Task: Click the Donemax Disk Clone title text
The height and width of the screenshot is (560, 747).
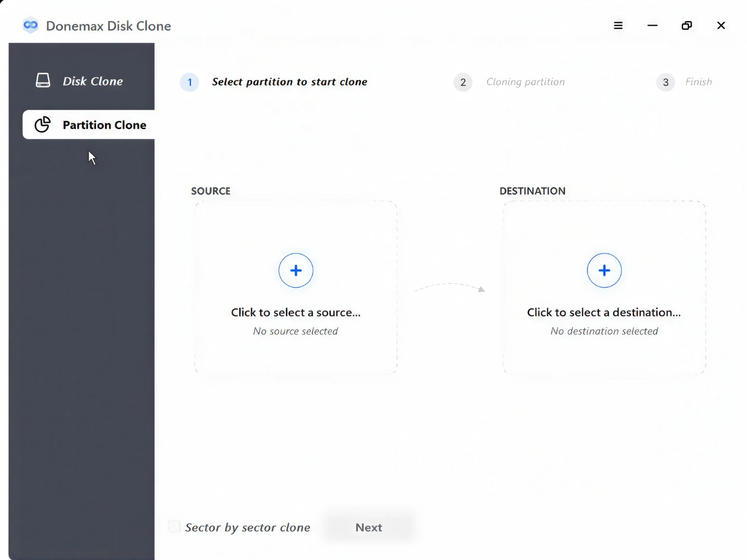Action: tap(108, 26)
